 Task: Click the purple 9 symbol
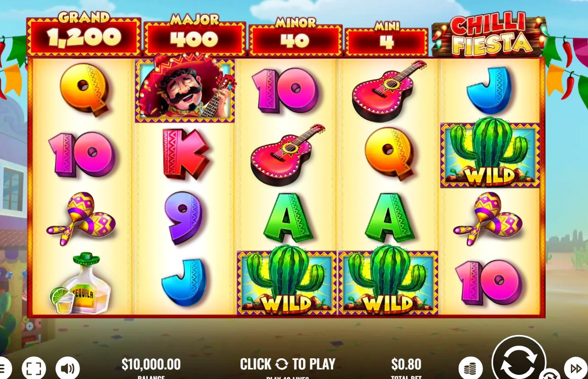point(183,217)
